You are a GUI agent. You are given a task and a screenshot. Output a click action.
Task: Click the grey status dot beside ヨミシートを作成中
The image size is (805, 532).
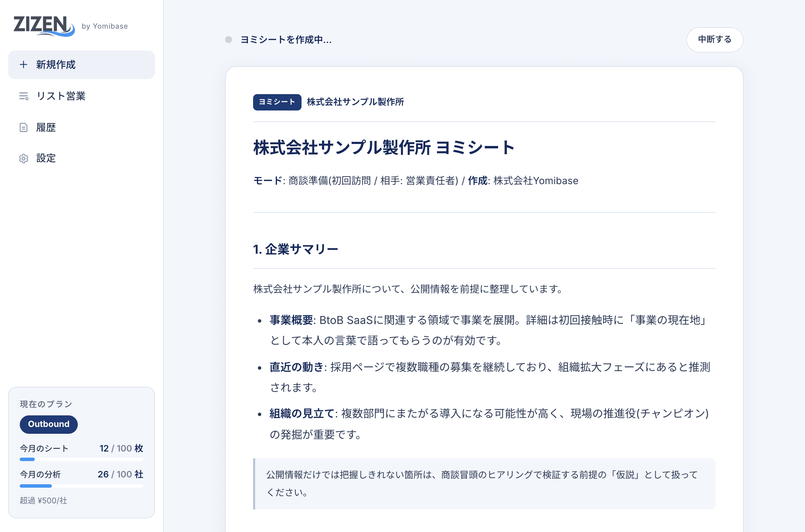pos(229,40)
